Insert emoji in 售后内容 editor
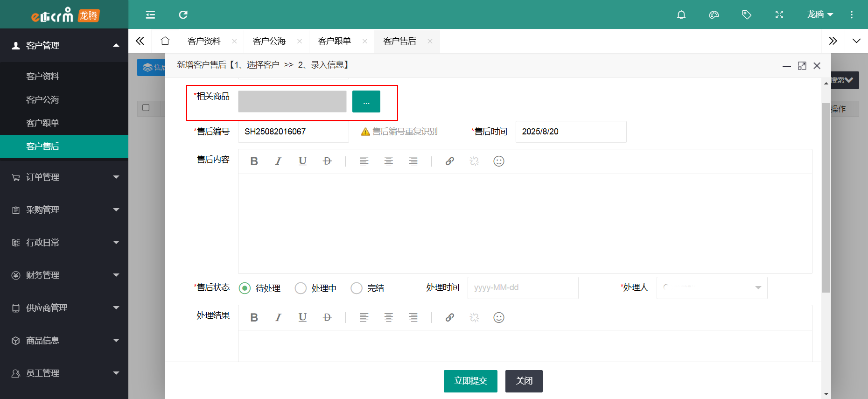Screen dimensions: 868x399 pos(498,161)
